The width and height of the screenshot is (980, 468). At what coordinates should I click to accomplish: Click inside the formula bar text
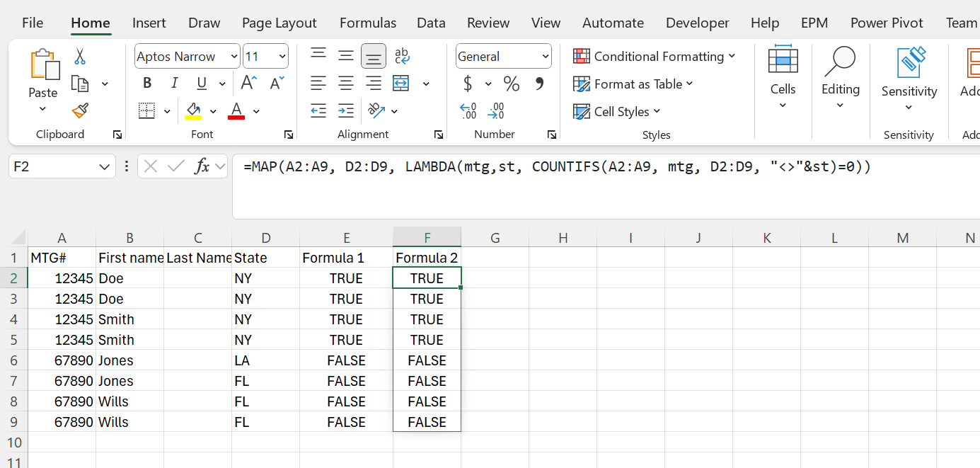point(557,167)
